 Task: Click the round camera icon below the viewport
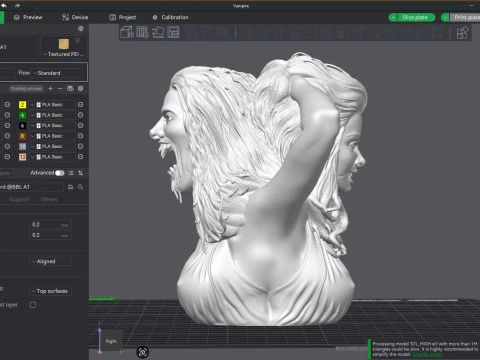(x=143, y=352)
